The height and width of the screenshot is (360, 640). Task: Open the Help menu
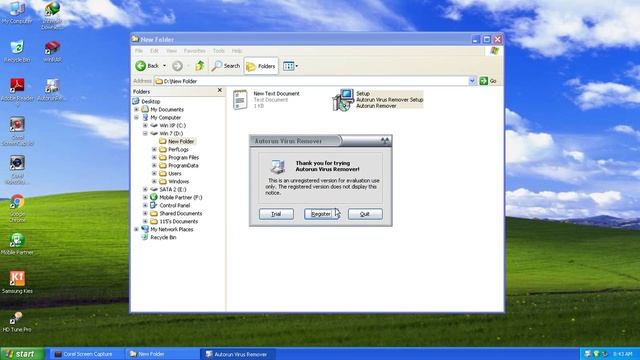click(237, 51)
